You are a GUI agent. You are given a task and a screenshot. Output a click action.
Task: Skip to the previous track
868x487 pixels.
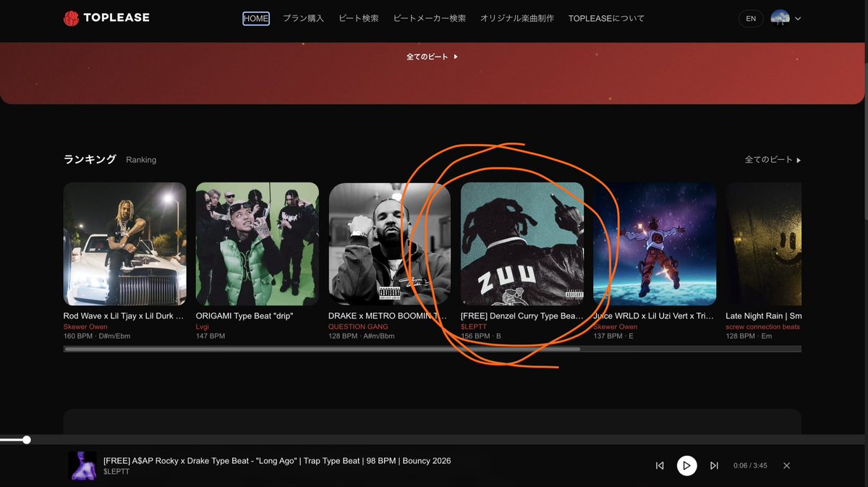(660, 466)
